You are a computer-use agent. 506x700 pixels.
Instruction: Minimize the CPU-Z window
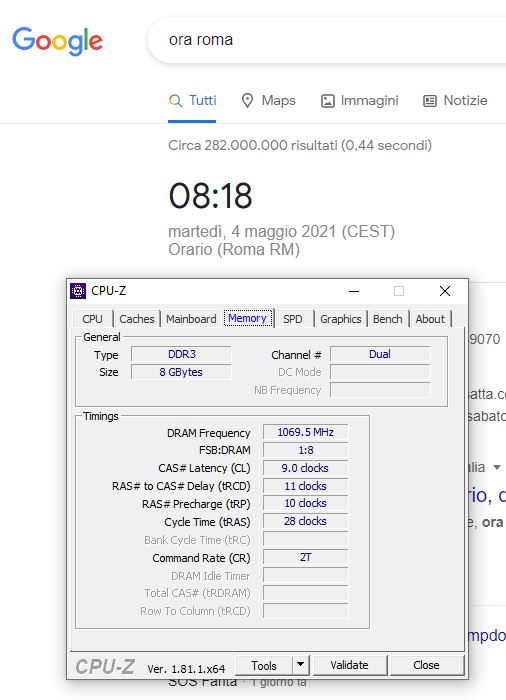pyautogui.click(x=354, y=291)
